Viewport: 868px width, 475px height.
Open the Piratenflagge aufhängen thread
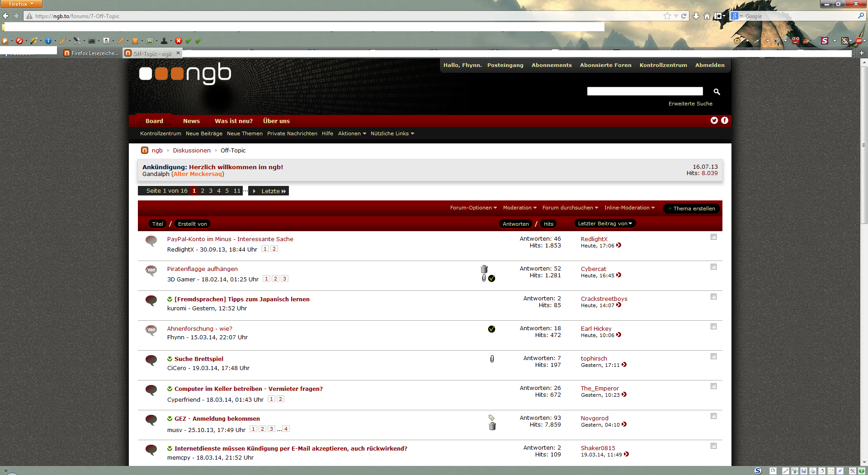click(x=202, y=269)
